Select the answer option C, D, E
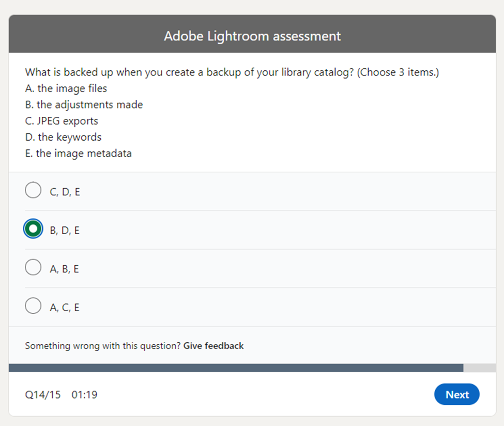The height and width of the screenshot is (426, 504). (x=33, y=190)
